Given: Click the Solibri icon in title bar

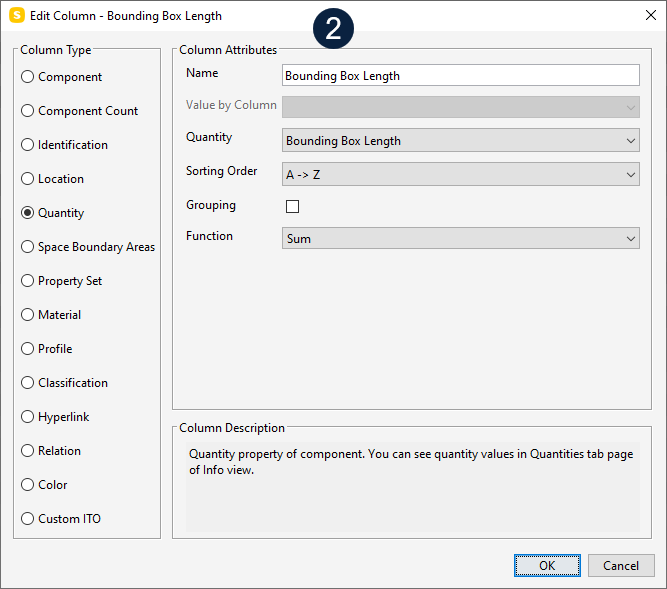Looking at the screenshot, I should (17, 16).
